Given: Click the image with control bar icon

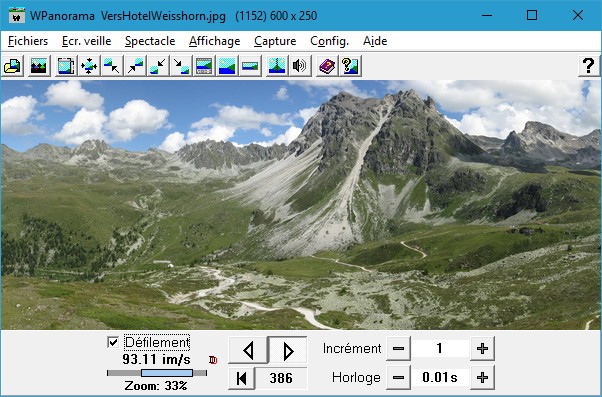Looking at the screenshot, I should [x=204, y=66].
